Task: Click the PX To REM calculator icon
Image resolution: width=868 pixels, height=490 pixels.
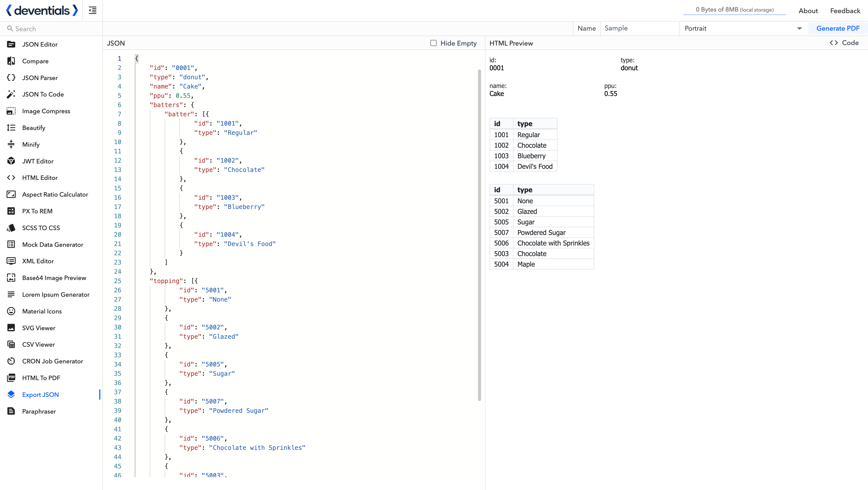Action: [x=11, y=211]
